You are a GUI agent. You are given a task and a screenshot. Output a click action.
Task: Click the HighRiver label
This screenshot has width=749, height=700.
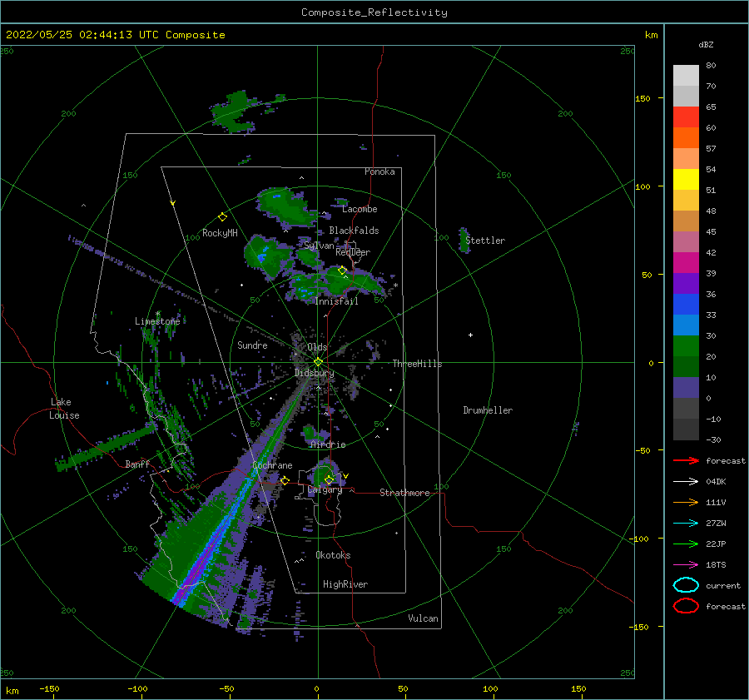click(x=345, y=584)
